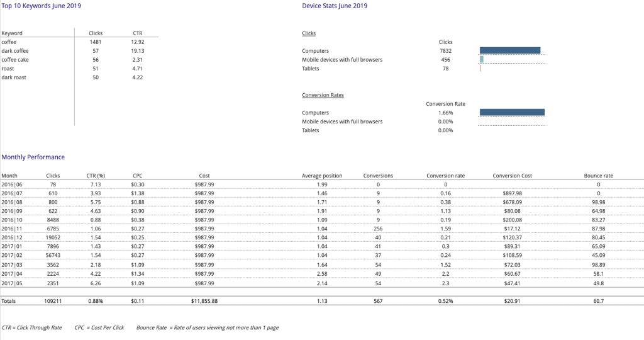
Task: Click the 'Cost' column header
Action: point(204,176)
